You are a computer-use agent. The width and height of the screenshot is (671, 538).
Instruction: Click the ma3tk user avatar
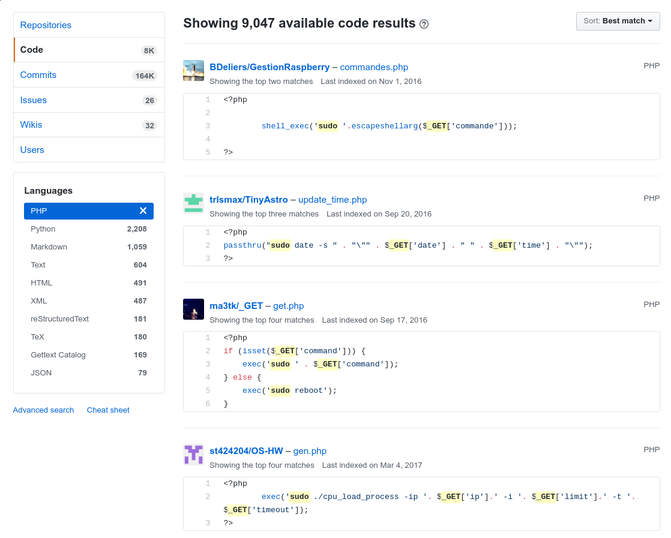(194, 310)
